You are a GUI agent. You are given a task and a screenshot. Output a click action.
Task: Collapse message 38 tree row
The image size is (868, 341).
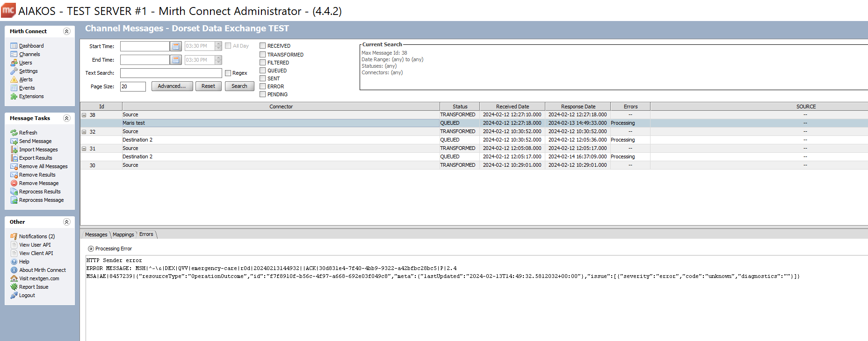[84, 115]
